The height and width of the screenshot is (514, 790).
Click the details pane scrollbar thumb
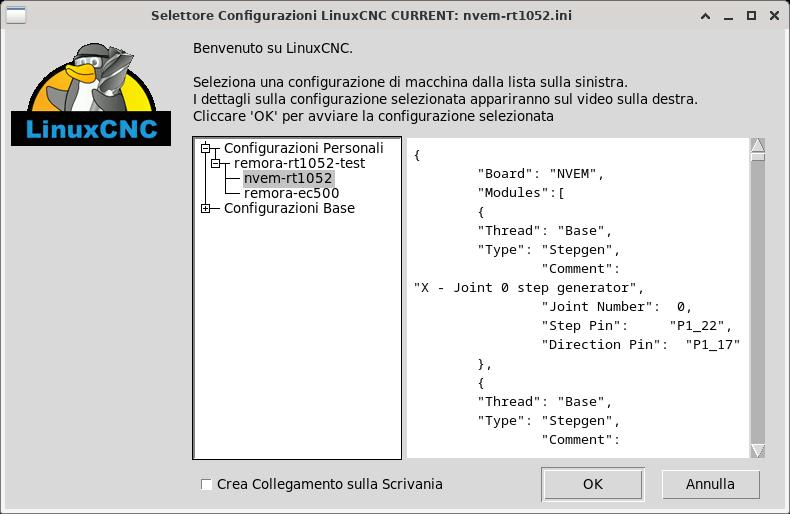click(758, 157)
